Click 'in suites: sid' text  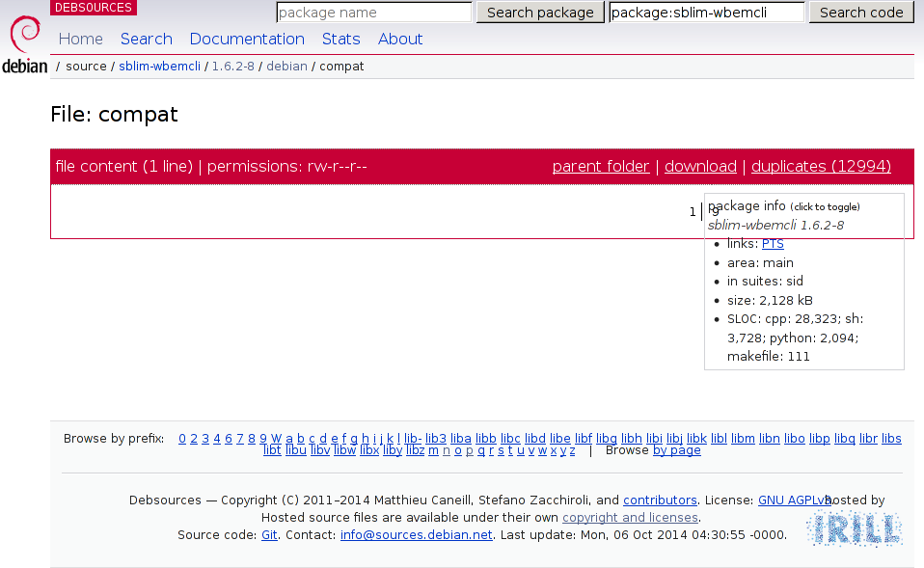[765, 281]
